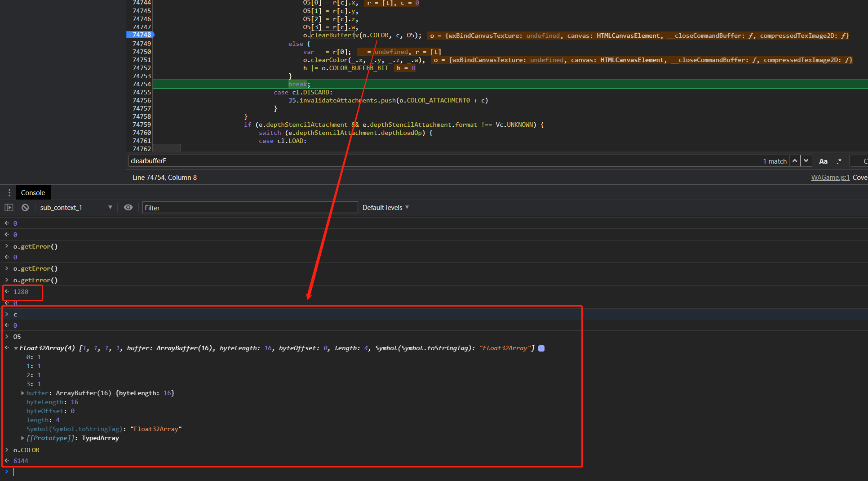This screenshot has height=481, width=868.
Task: Toggle the breakpoint on line 74748
Action: click(x=141, y=35)
